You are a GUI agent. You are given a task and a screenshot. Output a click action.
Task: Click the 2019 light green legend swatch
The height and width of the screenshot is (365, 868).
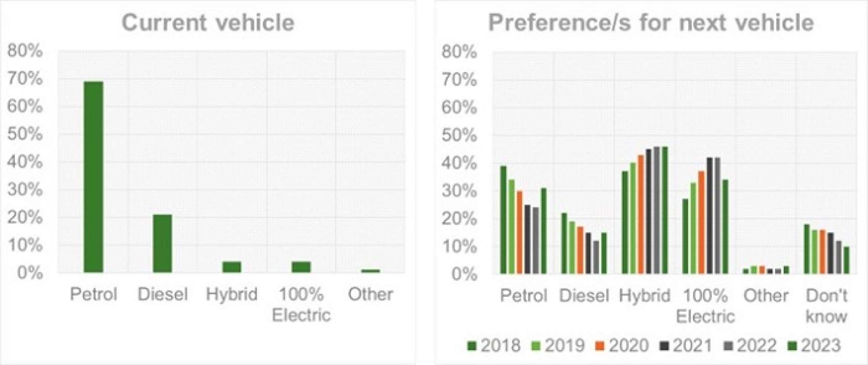click(535, 346)
